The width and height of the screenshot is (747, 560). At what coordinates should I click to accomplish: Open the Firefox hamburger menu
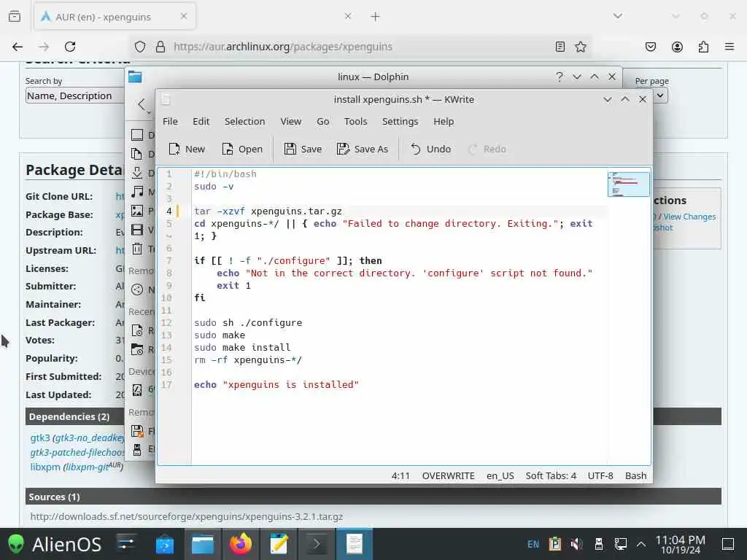pos(729,47)
